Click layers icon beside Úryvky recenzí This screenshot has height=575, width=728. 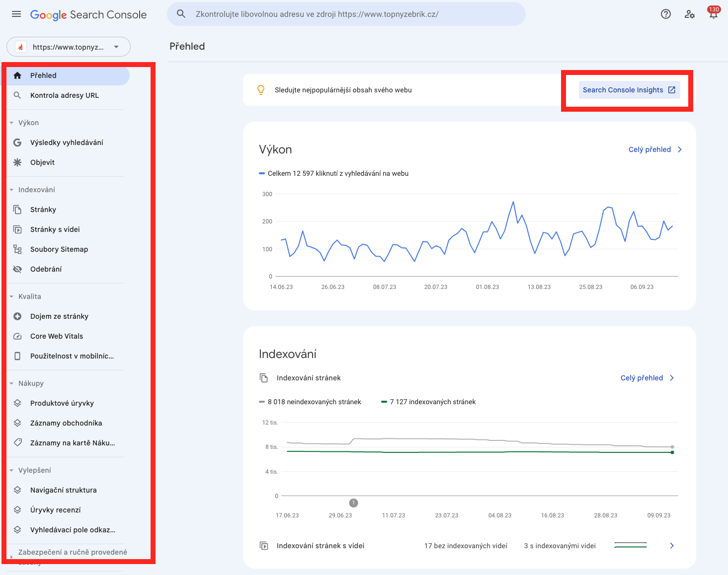[x=17, y=510]
